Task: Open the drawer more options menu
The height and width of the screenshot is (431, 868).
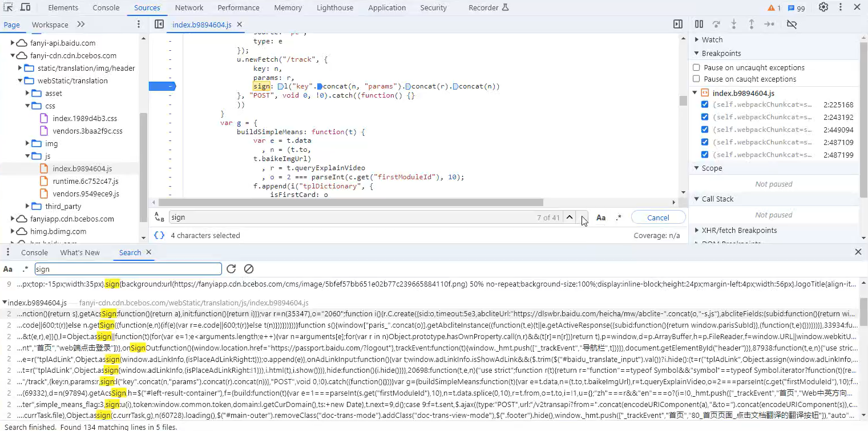Action: 9,252
